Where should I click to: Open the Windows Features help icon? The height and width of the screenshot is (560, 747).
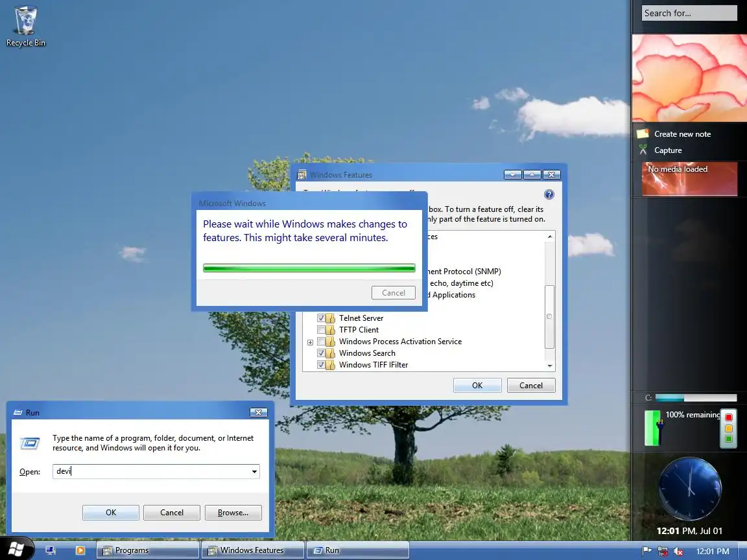549,194
